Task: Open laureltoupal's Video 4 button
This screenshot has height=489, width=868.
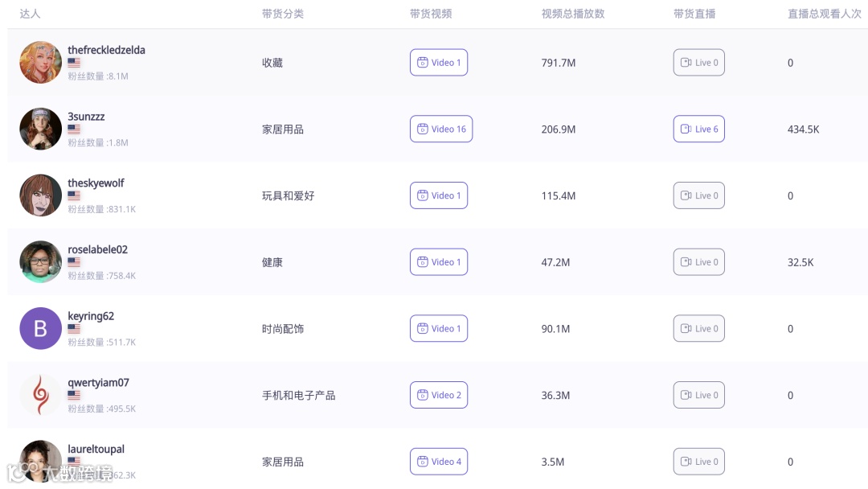Action: point(439,462)
